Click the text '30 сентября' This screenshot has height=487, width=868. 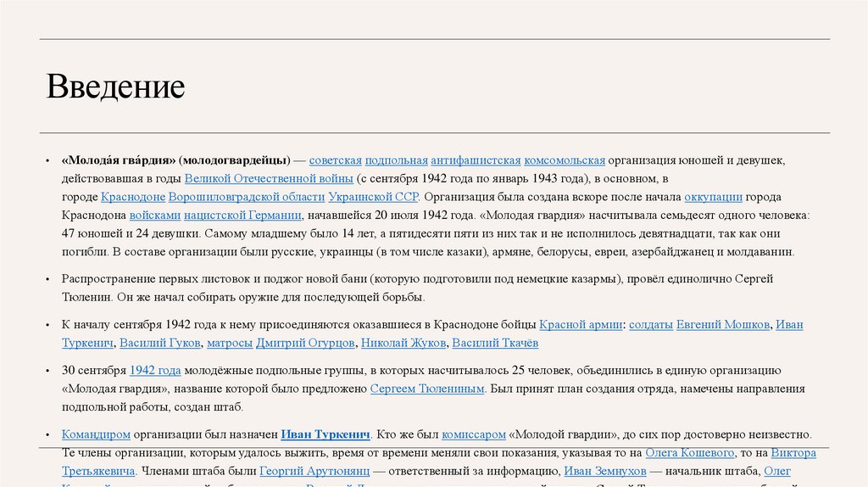tap(94, 370)
